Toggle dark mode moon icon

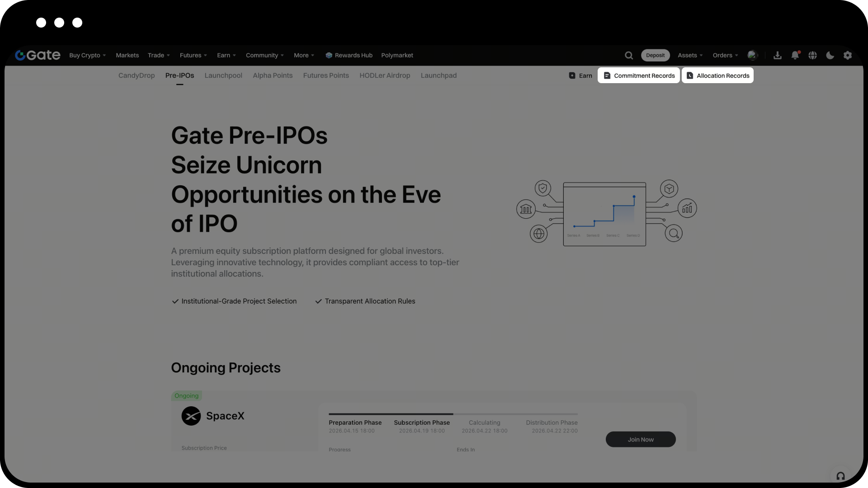pos(830,55)
